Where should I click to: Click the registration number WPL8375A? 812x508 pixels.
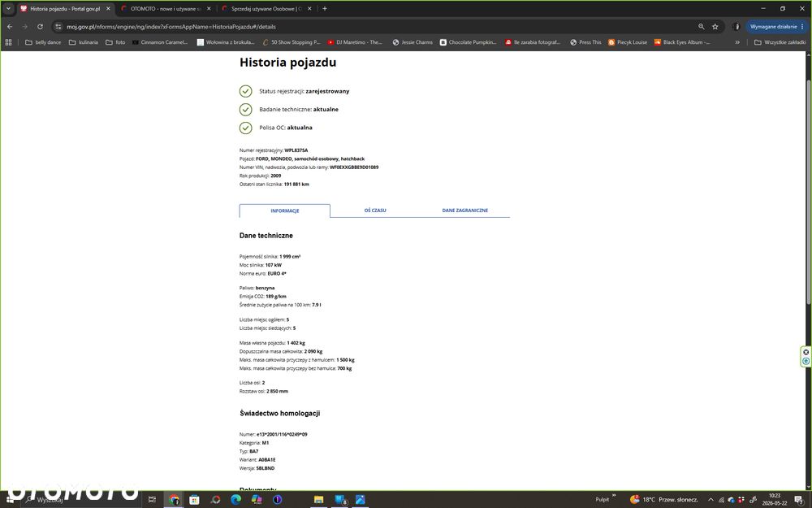(296, 150)
